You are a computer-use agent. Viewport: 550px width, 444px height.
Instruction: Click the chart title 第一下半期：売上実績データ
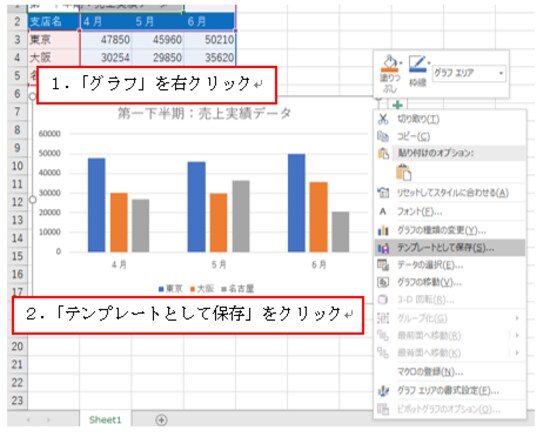tap(204, 114)
